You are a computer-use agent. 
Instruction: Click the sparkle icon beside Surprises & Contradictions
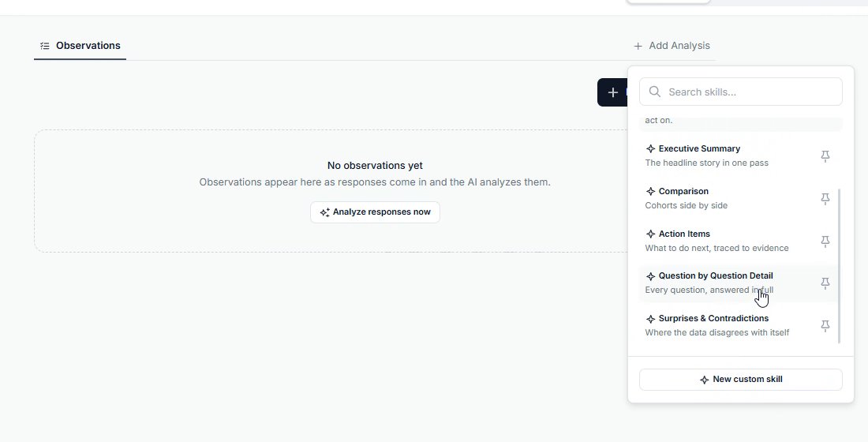point(650,319)
